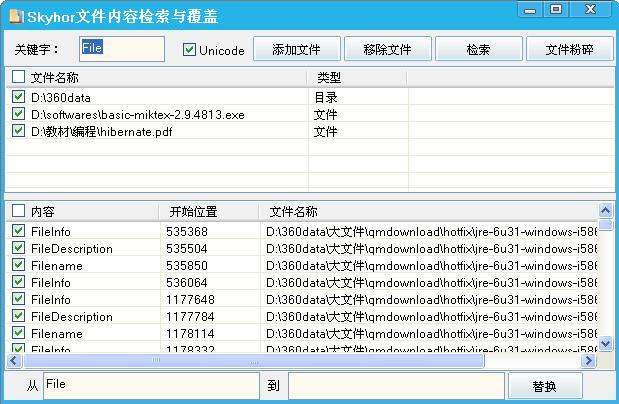This screenshot has height=404, width=619.
Task: Click the empty 到 (To) text field
Action: tap(395, 385)
